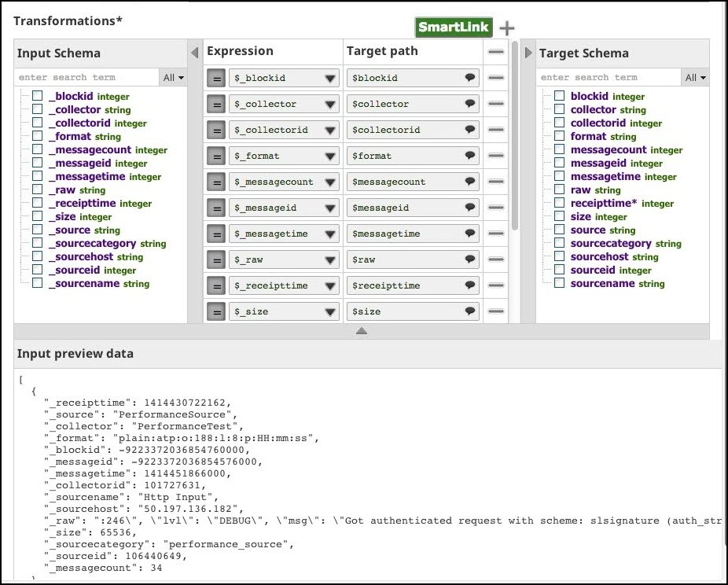Add a new transformation with the plus icon
Screen dimensions: 728x585
[506, 26]
